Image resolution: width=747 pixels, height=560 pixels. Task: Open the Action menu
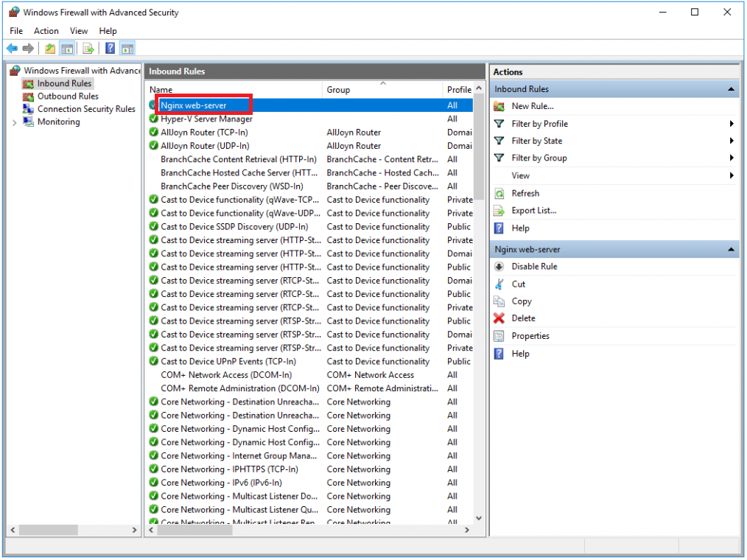[46, 31]
